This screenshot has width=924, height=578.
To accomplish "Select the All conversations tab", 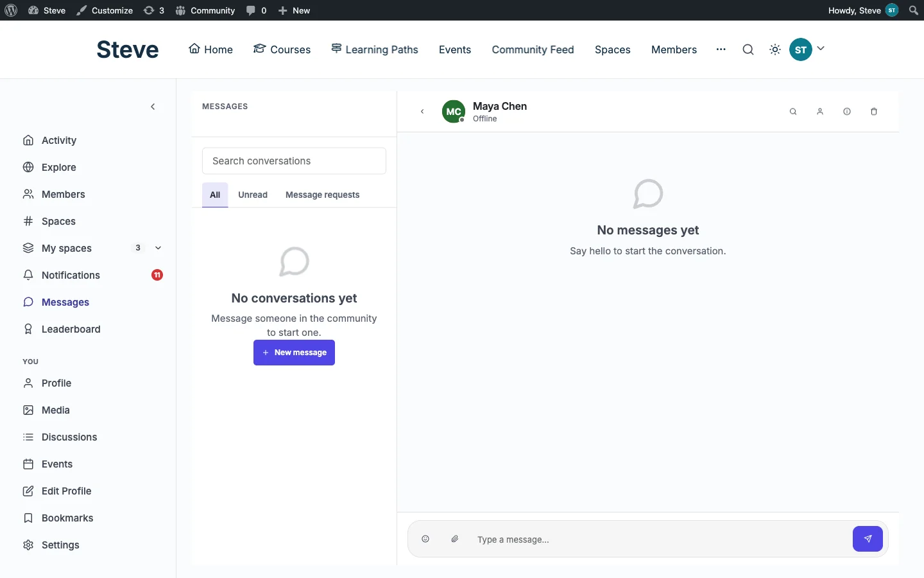I will coord(215,195).
